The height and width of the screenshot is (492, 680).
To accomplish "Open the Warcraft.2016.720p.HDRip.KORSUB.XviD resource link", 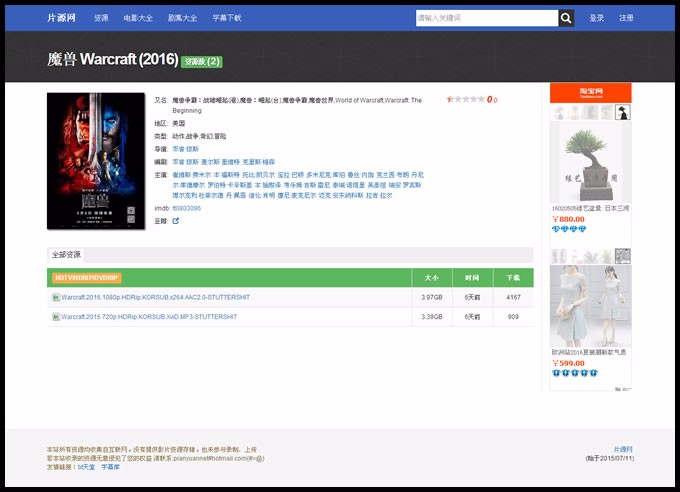I will (149, 317).
